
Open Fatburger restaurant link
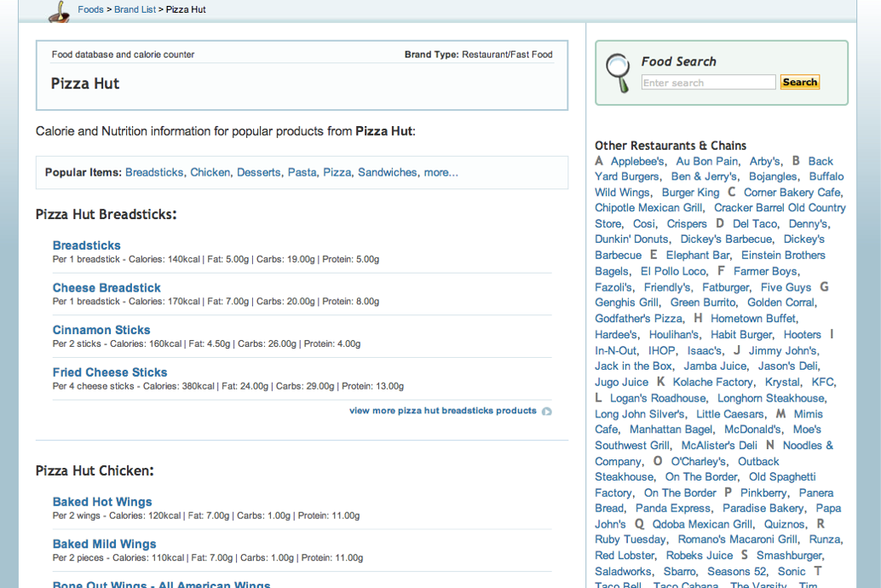726,287
